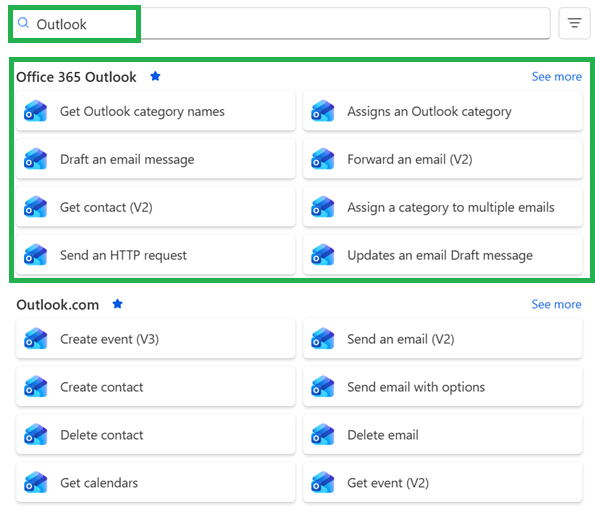The image size is (595, 512).
Task: Choose Assign a category to multiple emails
Action: [x=442, y=207]
